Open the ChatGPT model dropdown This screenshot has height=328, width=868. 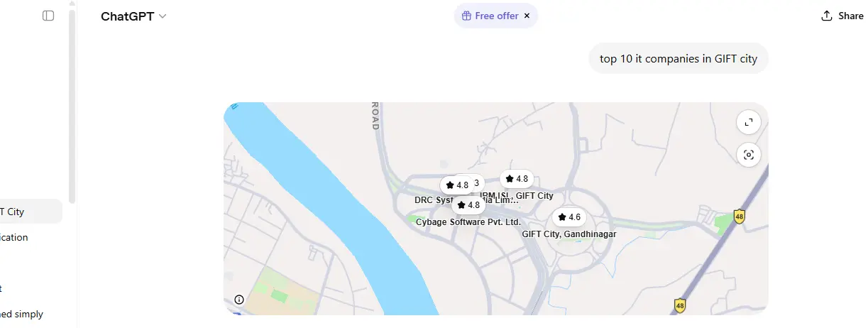[x=133, y=16]
